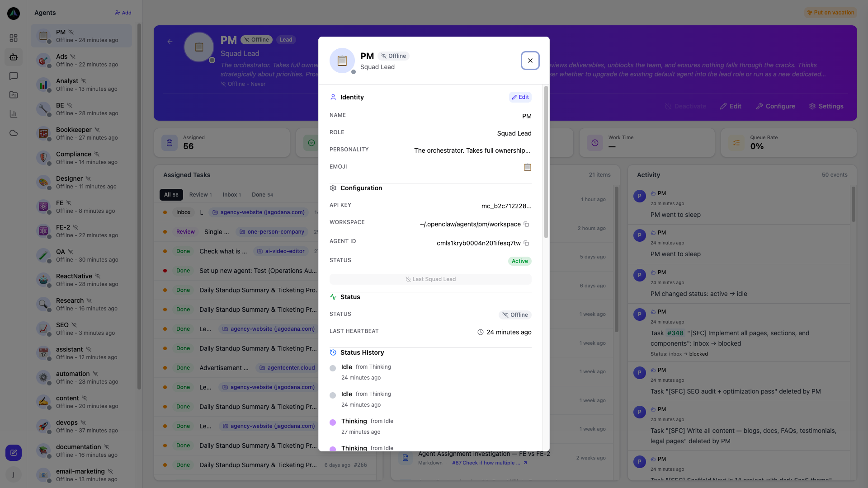Select the Bookkeeper agent in the list
This screenshot has width=868, height=488.
pos(81,133)
